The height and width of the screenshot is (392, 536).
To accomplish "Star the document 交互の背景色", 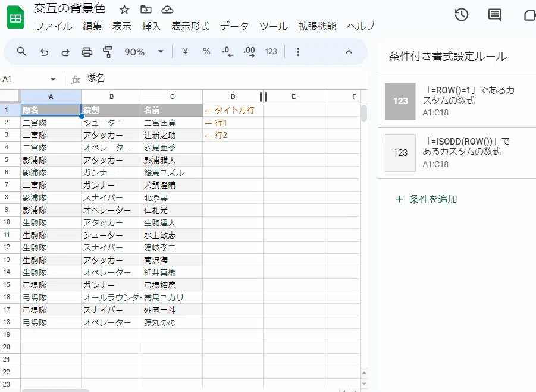I will [x=124, y=10].
